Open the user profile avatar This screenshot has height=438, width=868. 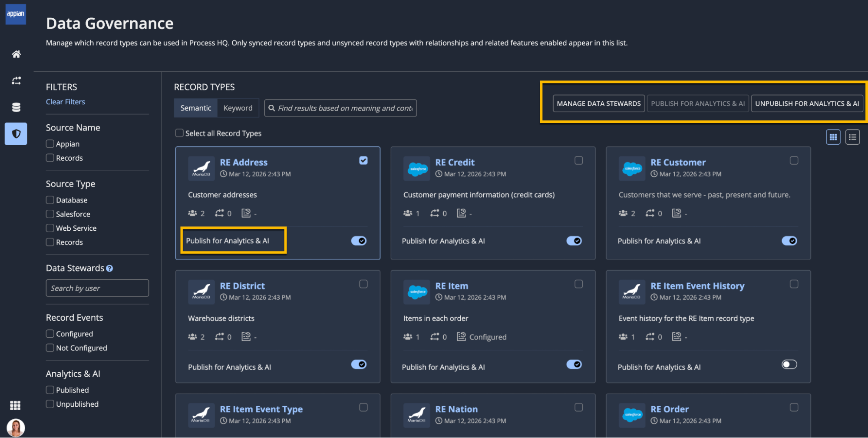16,428
